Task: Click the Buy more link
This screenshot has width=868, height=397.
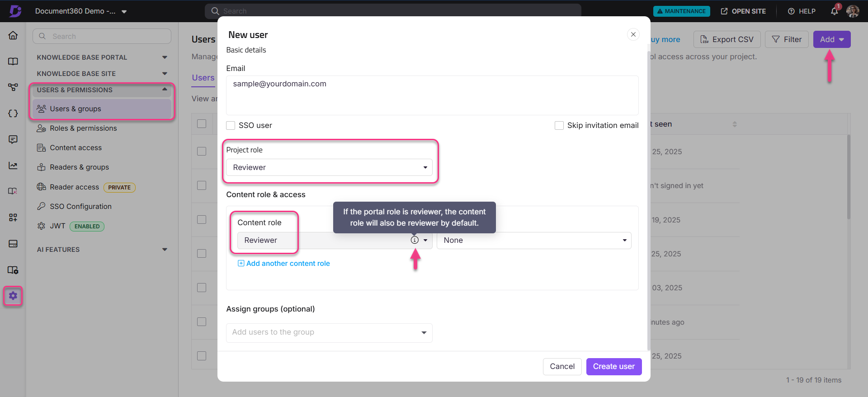Action: (665, 39)
